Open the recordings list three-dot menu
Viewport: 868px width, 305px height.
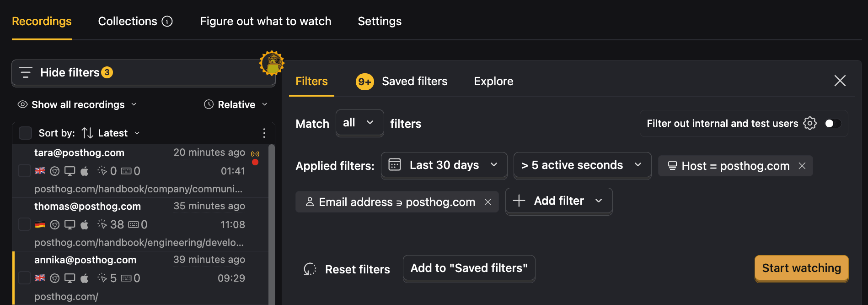264,133
